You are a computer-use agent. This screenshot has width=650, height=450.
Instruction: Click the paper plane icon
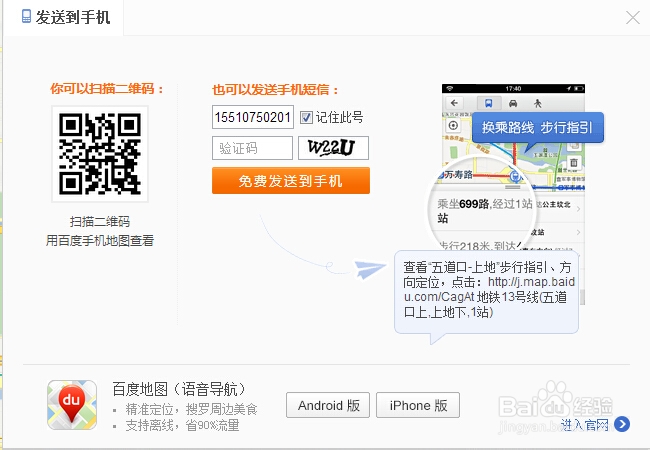(x=371, y=269)
